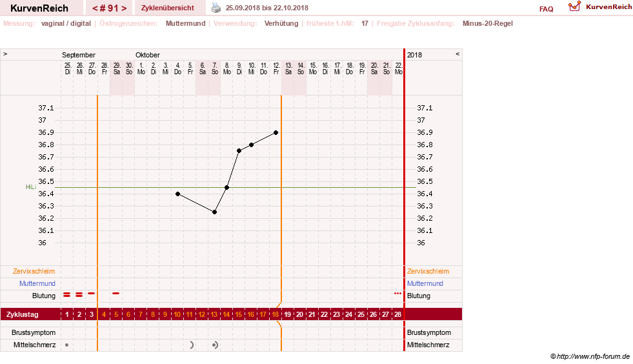Image resolution: width=633 pixels, height=364 pixels.
Task: Click cycle day 18 in Zyklustag row
Action: (276, 314)
